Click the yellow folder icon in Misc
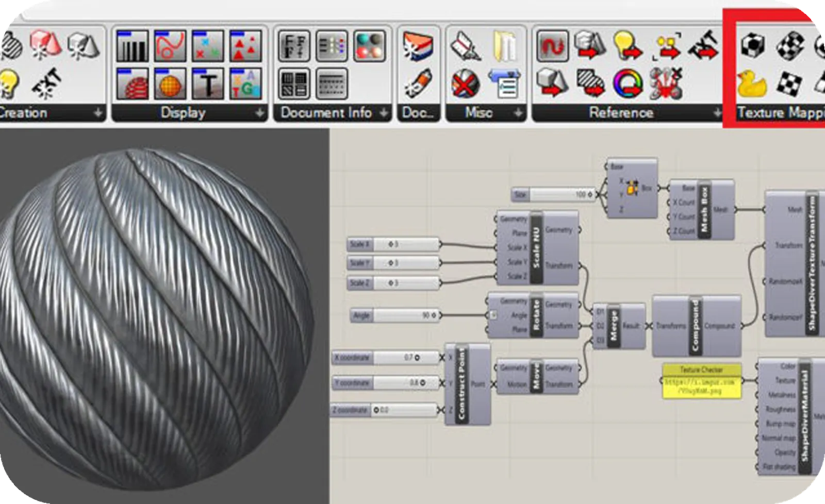 [x=506, y=46]
